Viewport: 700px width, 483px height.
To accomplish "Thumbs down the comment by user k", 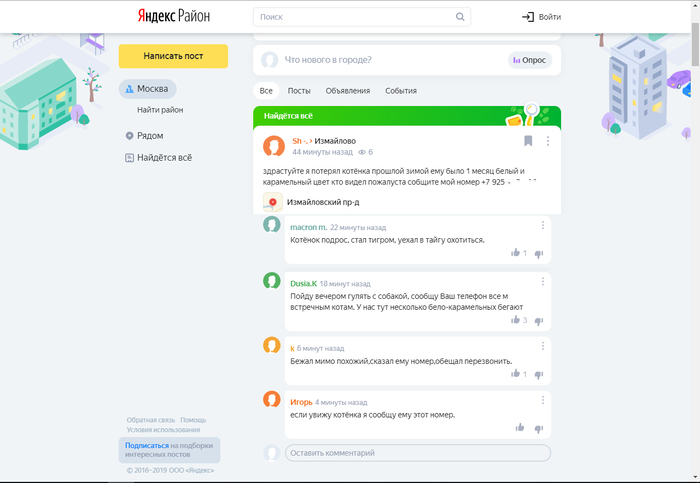I will (539, 374).
